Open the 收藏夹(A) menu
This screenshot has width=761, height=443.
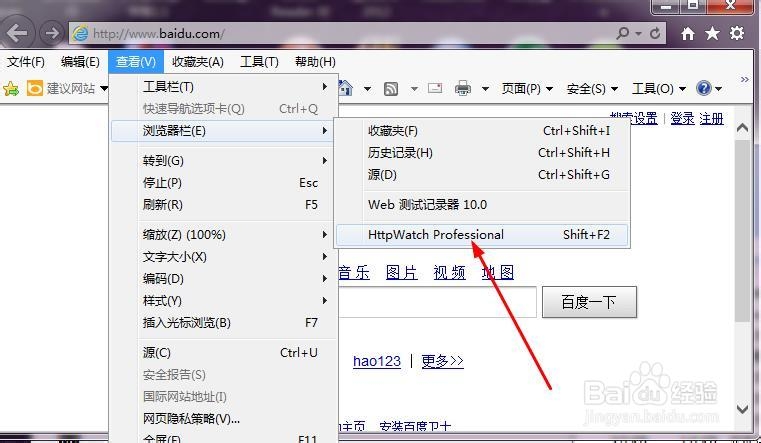pos(198,62)
